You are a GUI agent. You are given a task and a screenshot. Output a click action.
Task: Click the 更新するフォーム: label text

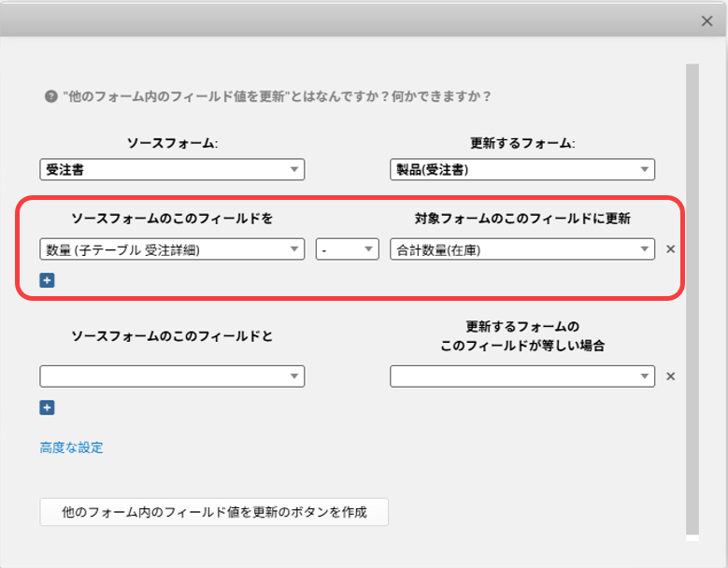coord(522,144)
